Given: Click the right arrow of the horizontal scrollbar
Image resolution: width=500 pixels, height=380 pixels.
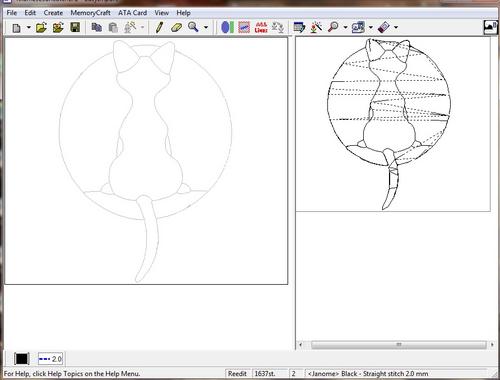Looking at the screenshot, I should [492, 345].
